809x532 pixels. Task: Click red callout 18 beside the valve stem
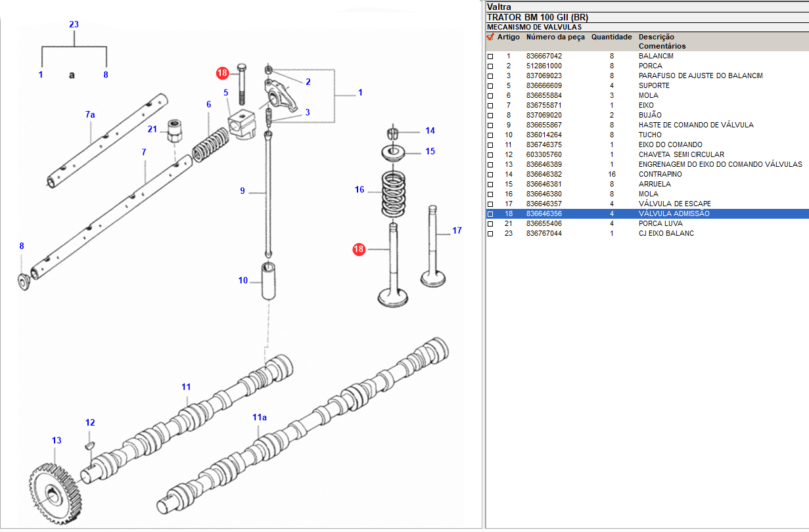coord(359,249)
